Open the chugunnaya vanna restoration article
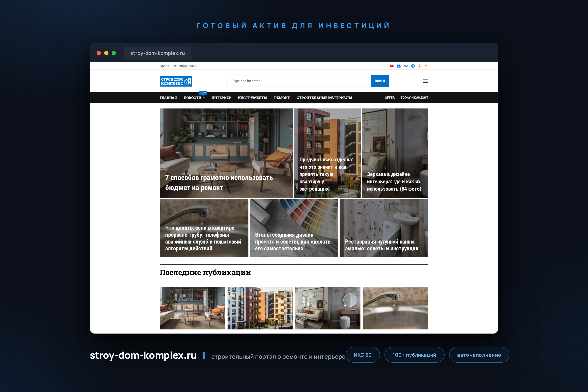The image size is (588, 392). (384, 228)
